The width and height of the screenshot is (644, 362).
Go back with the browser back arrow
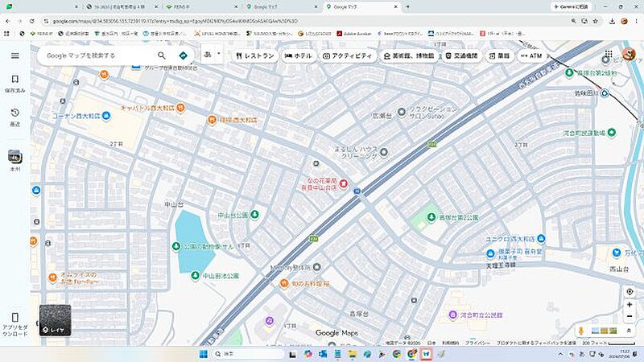[8, 21]
